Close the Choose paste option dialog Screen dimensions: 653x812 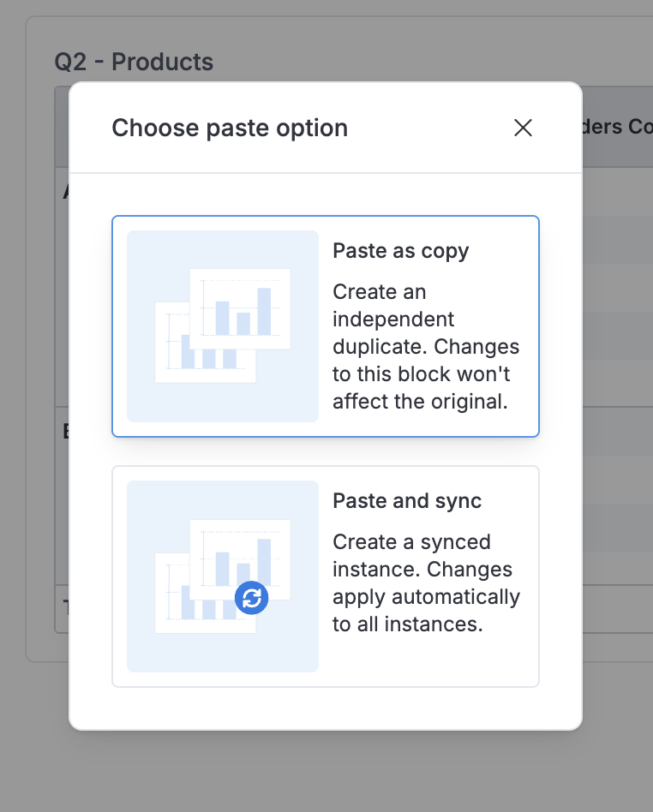point(523,128)
